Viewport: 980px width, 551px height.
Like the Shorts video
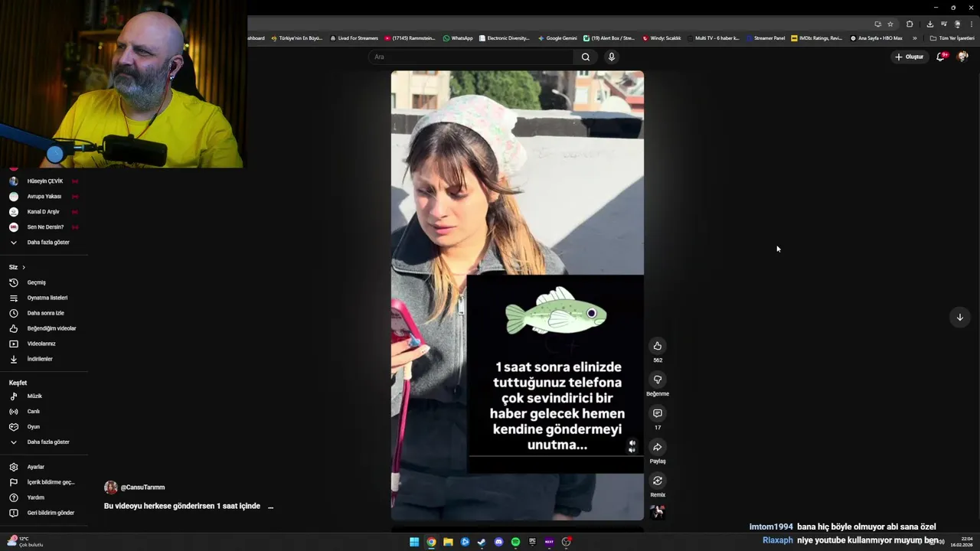pyautogui.click(x=657, y=346)
